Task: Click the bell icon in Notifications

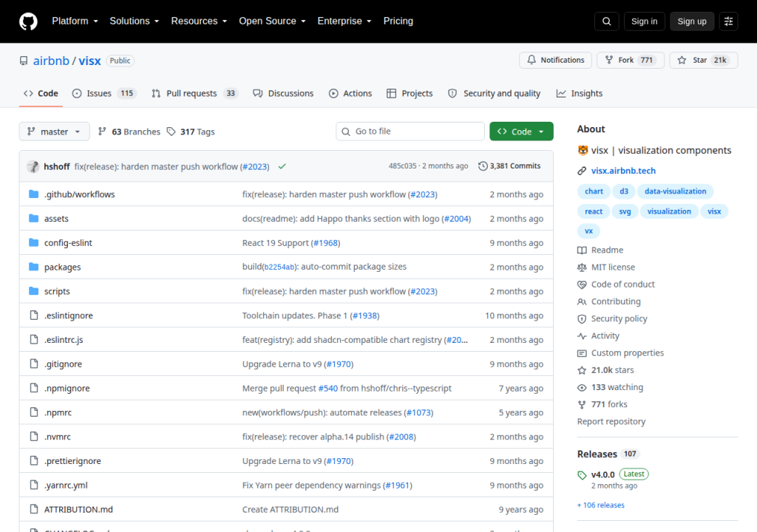Action: [x=532, y=60]
